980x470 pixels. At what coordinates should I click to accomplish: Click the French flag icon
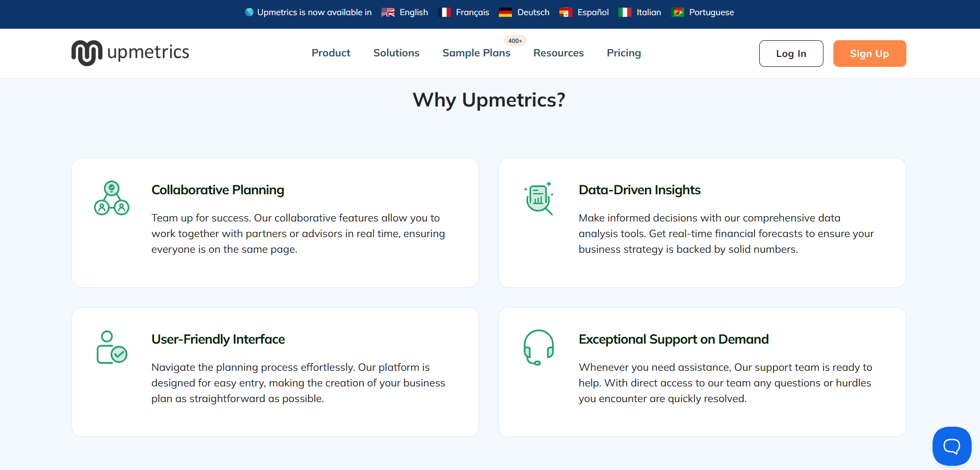[x=445, y=13]
